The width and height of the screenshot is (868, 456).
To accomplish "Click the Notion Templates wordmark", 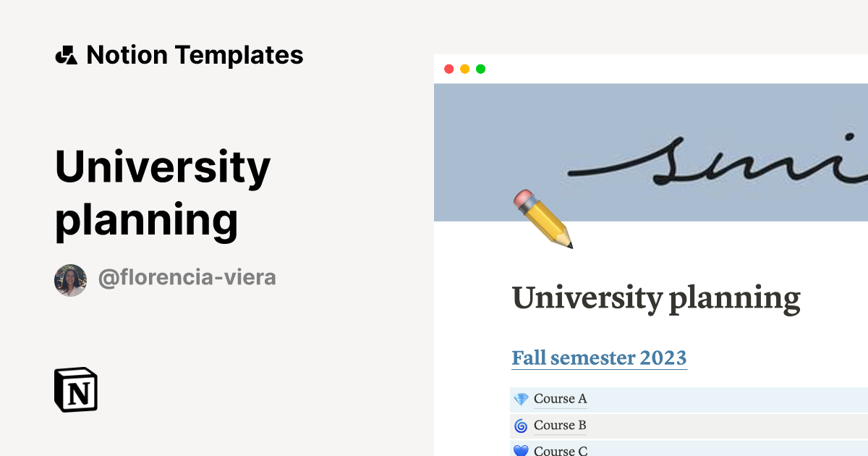I will click(195, 54).
